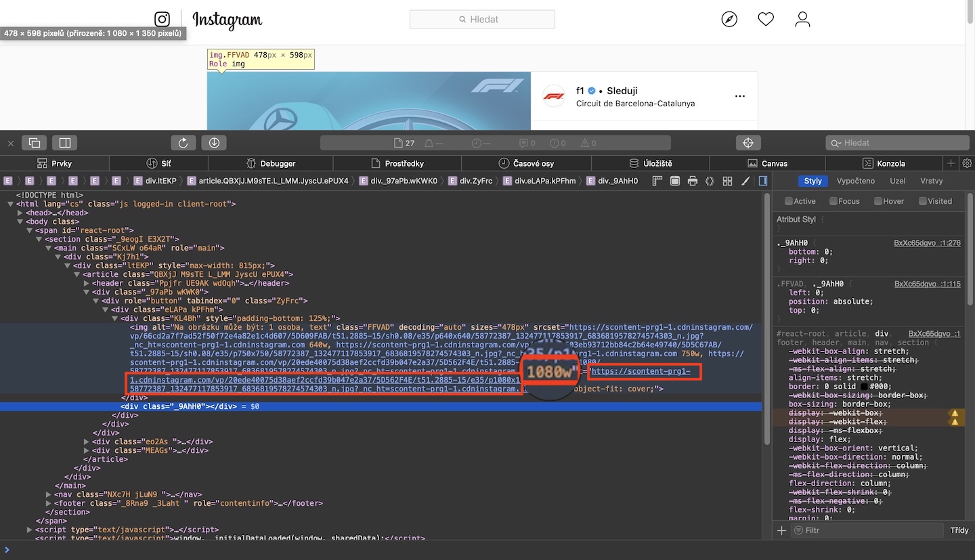This screenshot has width=975, height=560.
Task: Open BxXc65dgvo_:1:115 stylesheet source link
Action: (x=928, y=284)
